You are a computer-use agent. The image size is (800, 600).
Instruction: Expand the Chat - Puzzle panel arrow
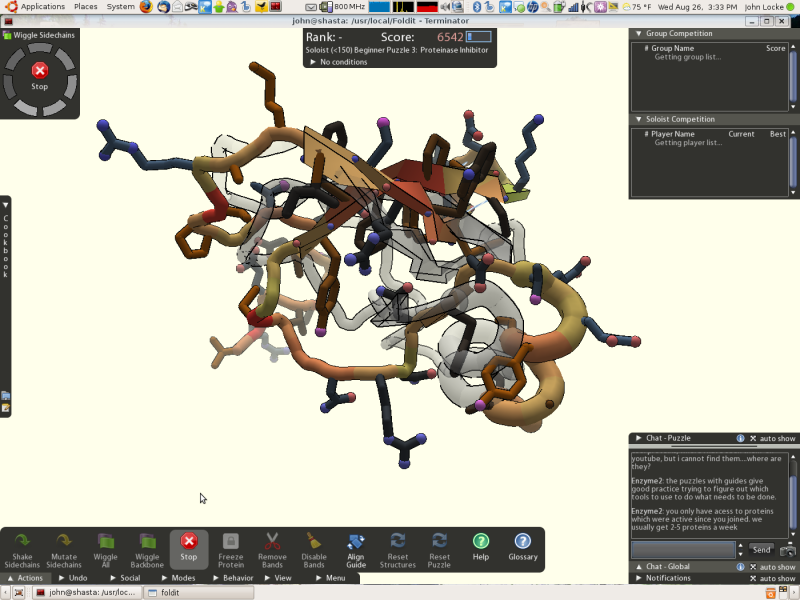[x=638, y=438]
